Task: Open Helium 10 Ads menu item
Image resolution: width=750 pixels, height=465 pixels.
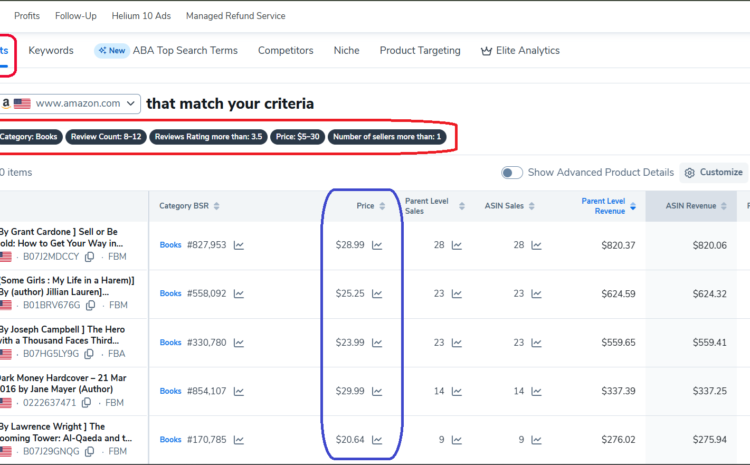Action: coord(141,16)
